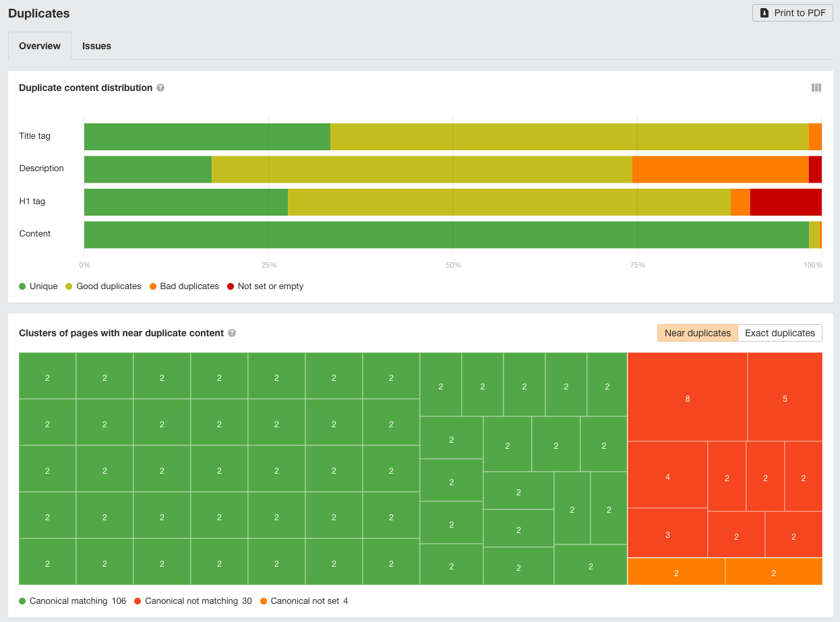Click the help icon beside Clusters of pages heading
The height and width of the screenshot is (622, 840).
click(232, 333)
